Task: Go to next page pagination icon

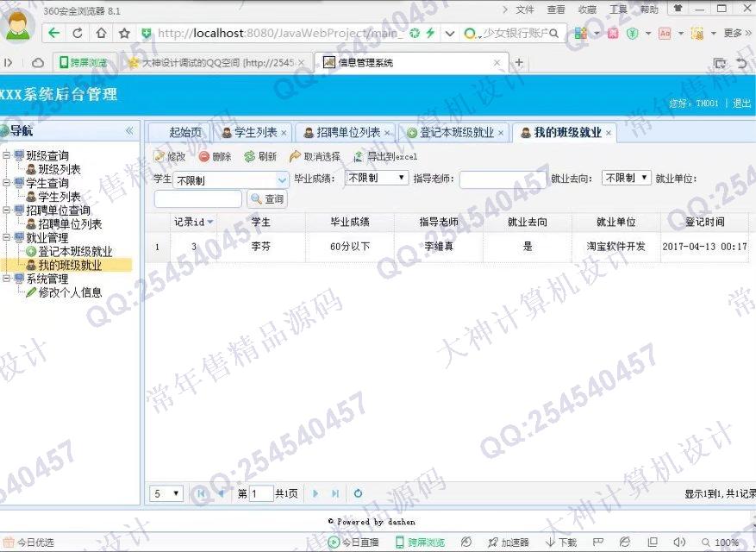Action: 316,493
